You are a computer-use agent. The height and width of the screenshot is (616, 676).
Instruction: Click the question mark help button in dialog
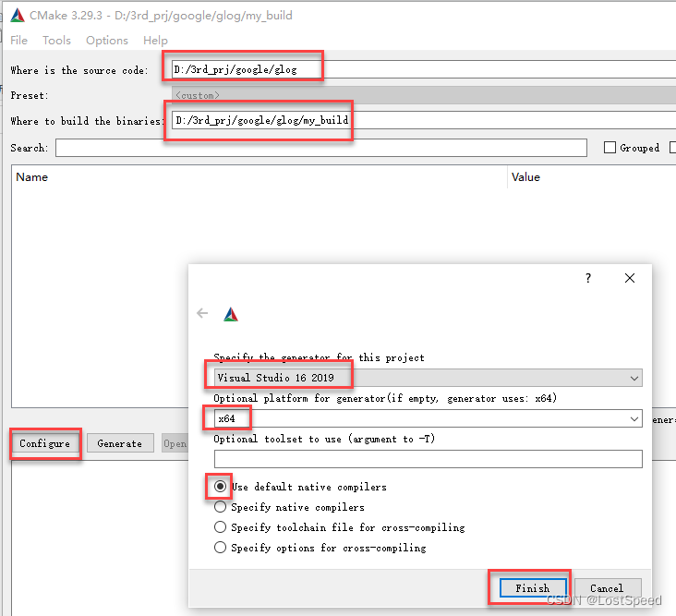pyautogui.click(x=588, y=278)
